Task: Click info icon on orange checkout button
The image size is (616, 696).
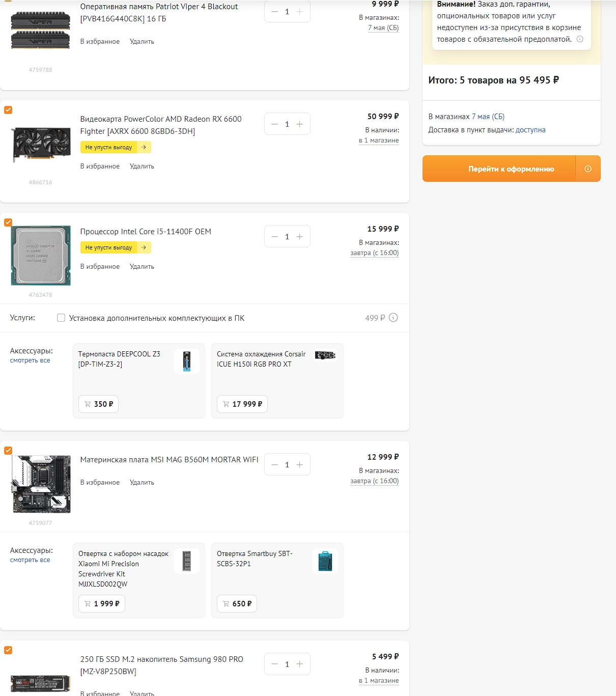Action: click(588, 169)
